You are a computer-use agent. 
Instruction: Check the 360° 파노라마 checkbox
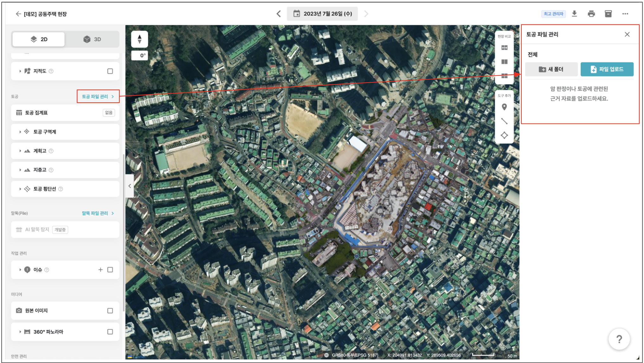coord(110,332)
